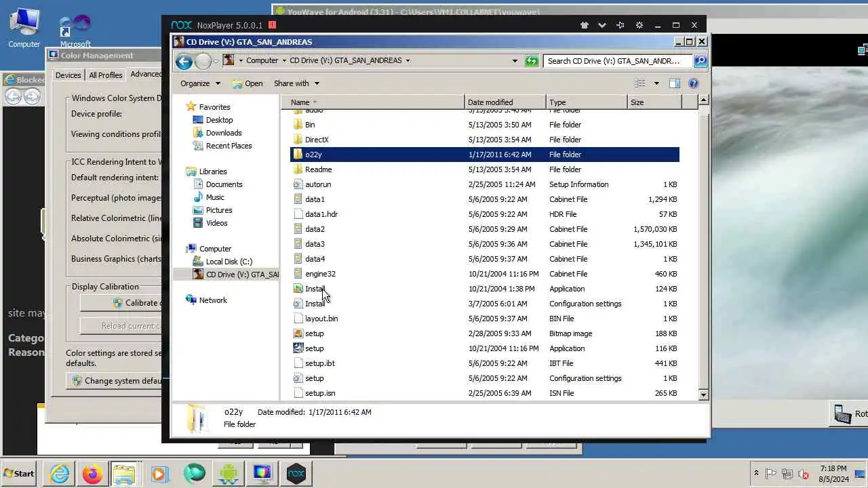Click the network tray icon
The height and width of the screenshot is (488, 868).
click(787, 474)
